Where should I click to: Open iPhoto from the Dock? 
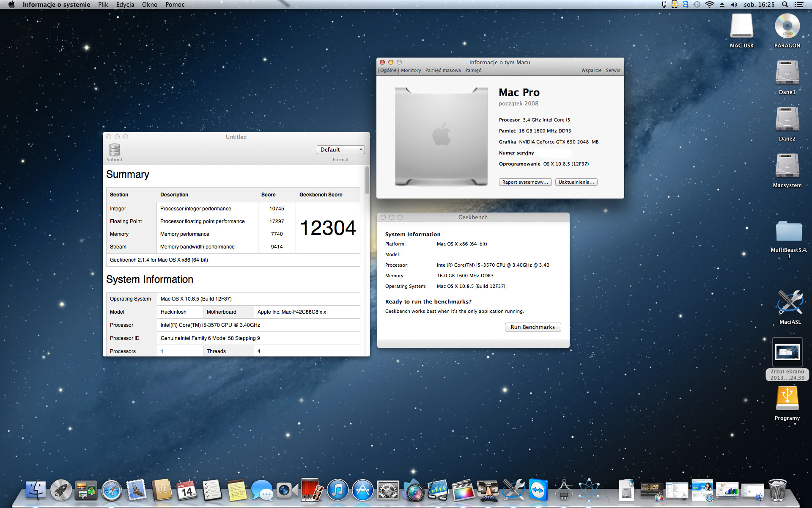[413, 490]
